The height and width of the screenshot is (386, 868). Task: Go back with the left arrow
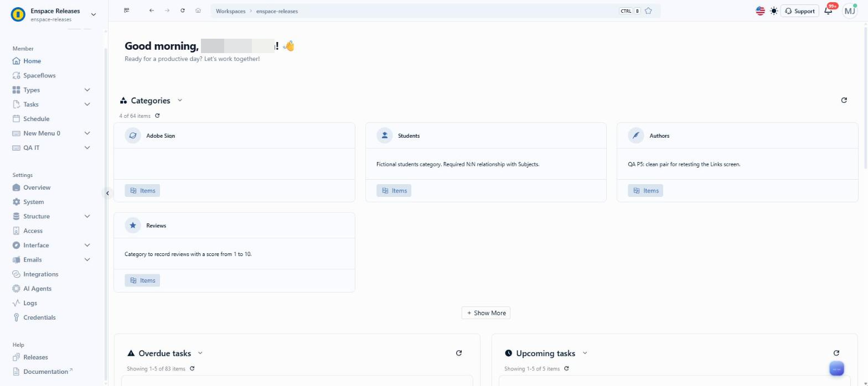click(x=151, y=11)
